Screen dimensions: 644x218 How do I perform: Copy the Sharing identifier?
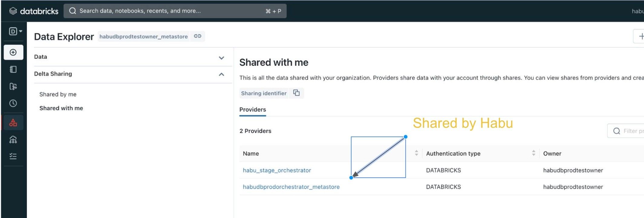point(297,93)
